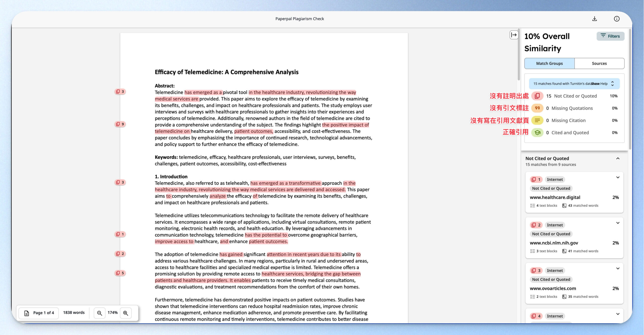
Task: Expand source card number 4
Action: coord(618,314)
